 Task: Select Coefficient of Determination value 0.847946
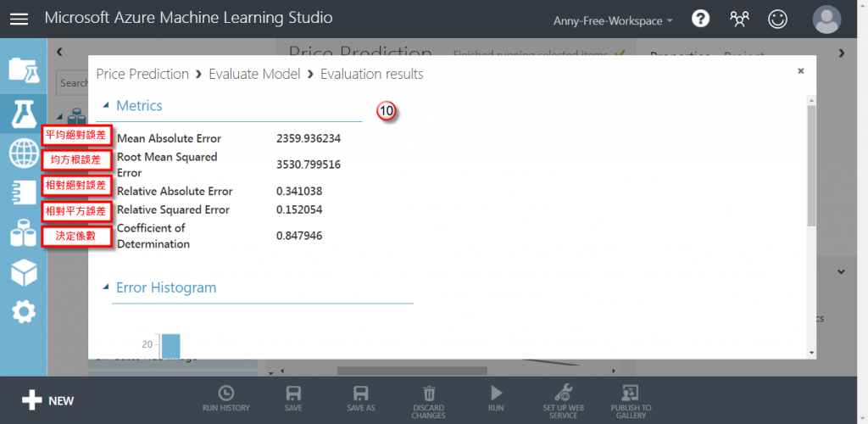pos(299,237)
